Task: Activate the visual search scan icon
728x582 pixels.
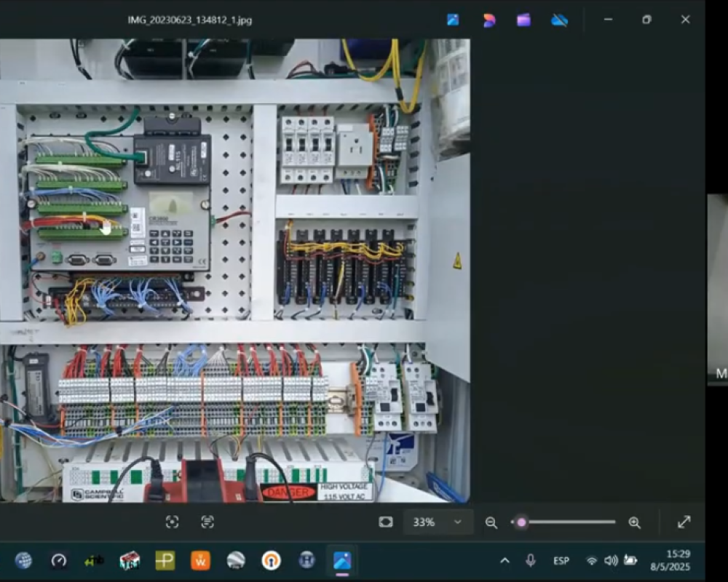Action: click(172, 522)
